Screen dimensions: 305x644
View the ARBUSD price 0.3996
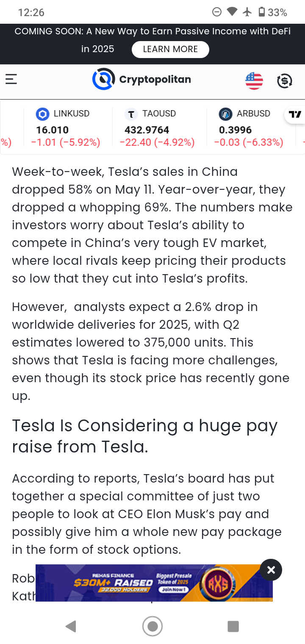tap(235, 130)
